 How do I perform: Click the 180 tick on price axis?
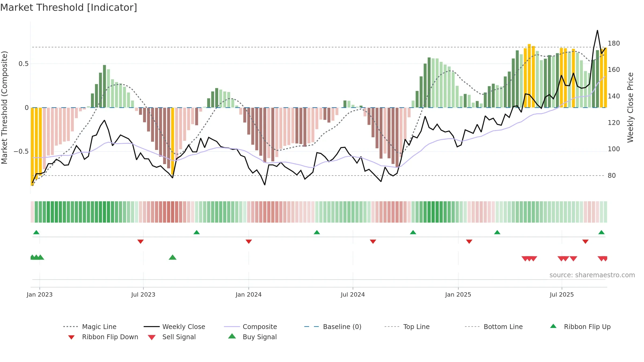(614, 43)
